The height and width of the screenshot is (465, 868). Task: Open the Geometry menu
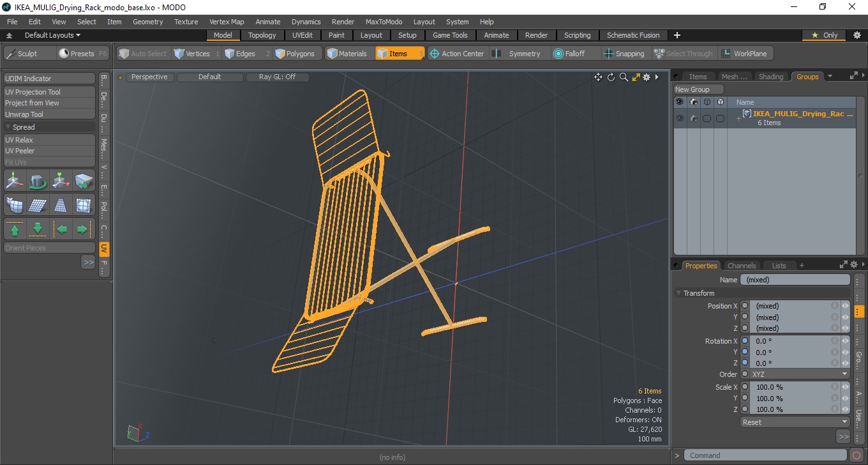[148, 22]
